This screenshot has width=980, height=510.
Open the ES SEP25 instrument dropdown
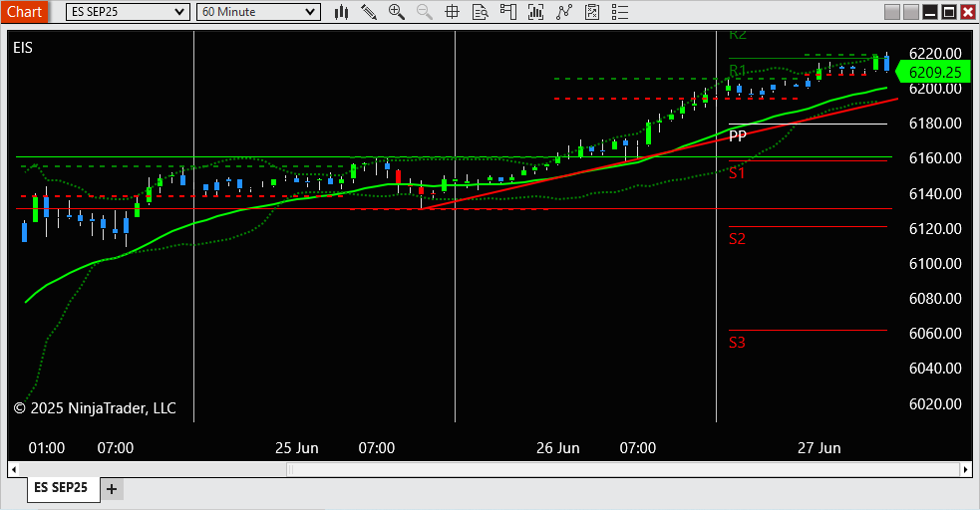click(x=128, y=12)
